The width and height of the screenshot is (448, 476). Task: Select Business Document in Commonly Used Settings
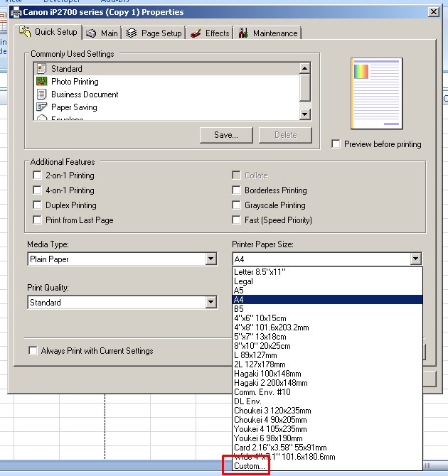tap(166, 94)
